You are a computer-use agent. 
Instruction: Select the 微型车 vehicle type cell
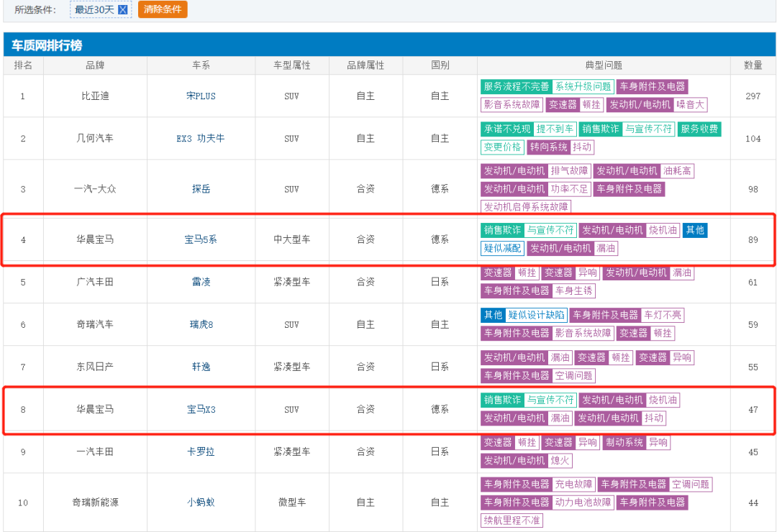[x=292, y=503]
